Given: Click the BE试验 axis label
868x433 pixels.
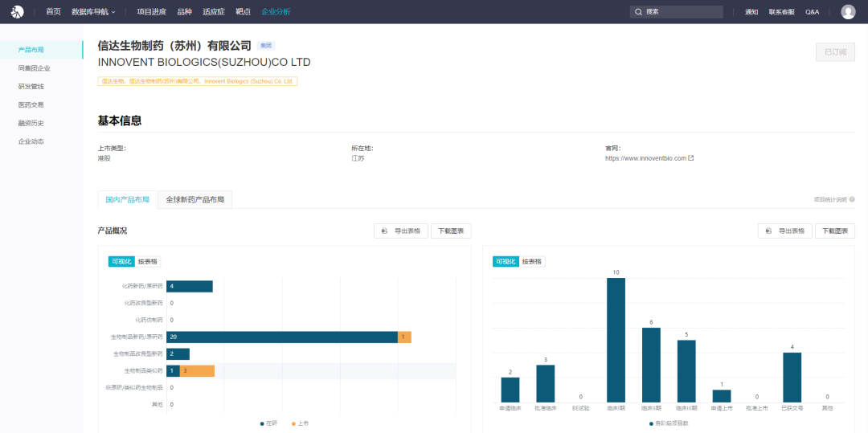Looking at the screenshot, I should coord(581,408).
